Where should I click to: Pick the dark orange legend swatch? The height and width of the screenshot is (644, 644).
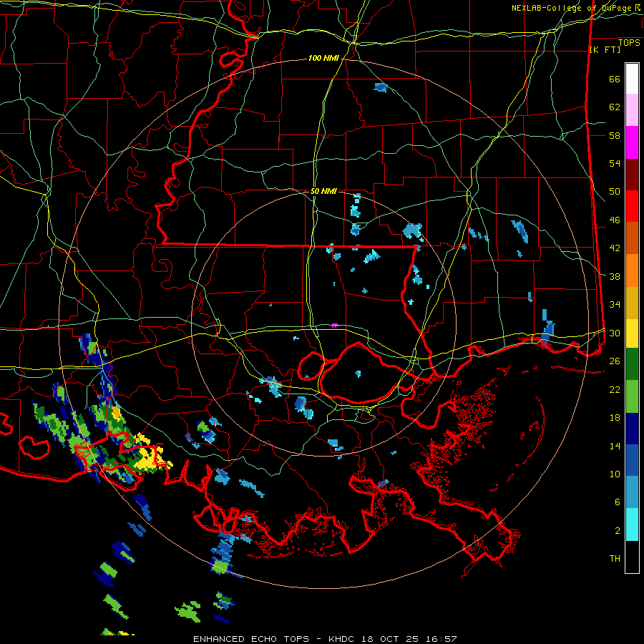coord(632,238)
